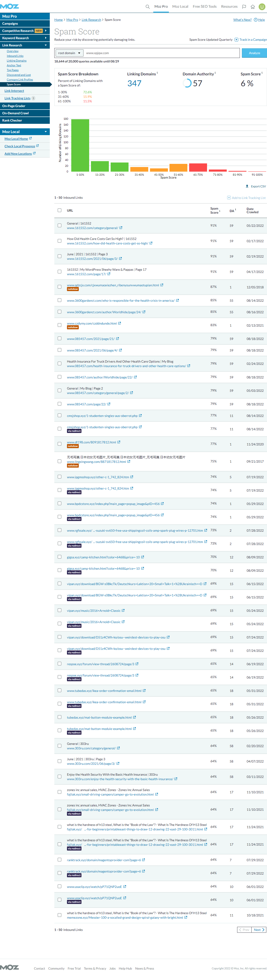Open the user avatar menu
Viewport: 267px width, 980px height.
[262, 7]
